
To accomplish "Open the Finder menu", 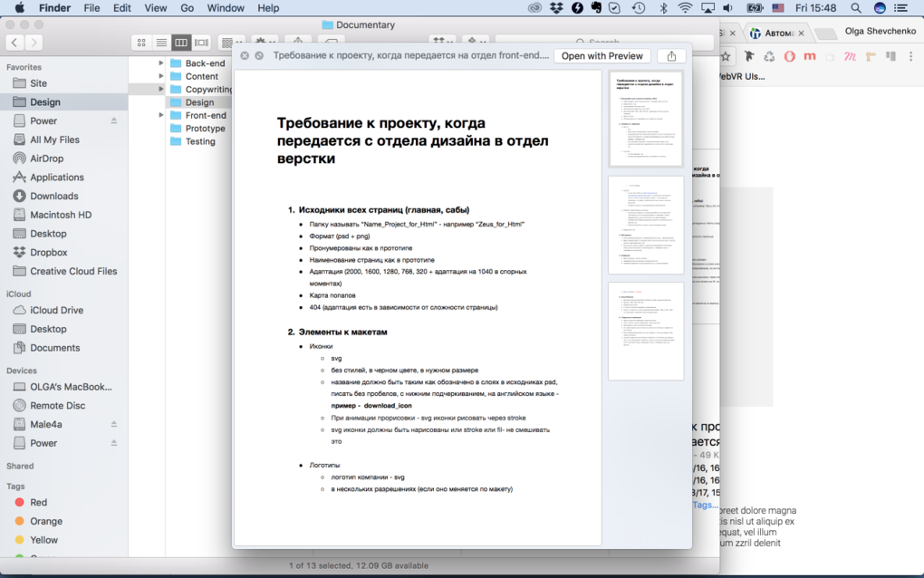I will pos(54,8).
